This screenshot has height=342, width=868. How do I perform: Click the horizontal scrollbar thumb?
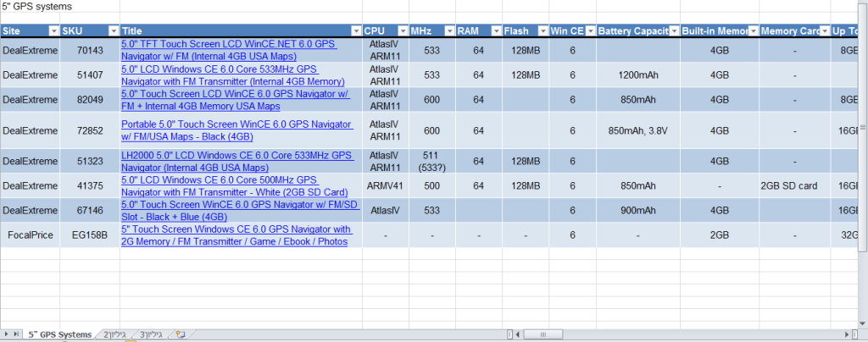click(542, 335)
